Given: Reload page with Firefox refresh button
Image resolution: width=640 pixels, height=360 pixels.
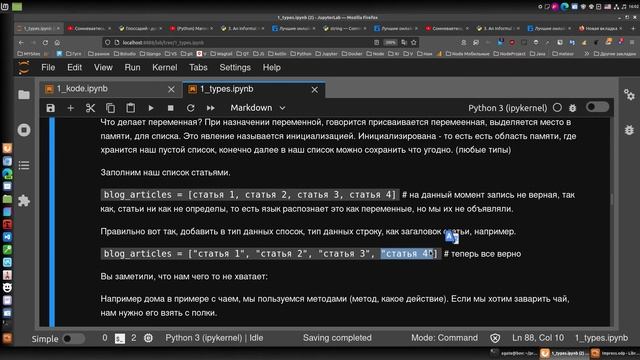Looking at the screenshot, I should (x=45, y=42).
